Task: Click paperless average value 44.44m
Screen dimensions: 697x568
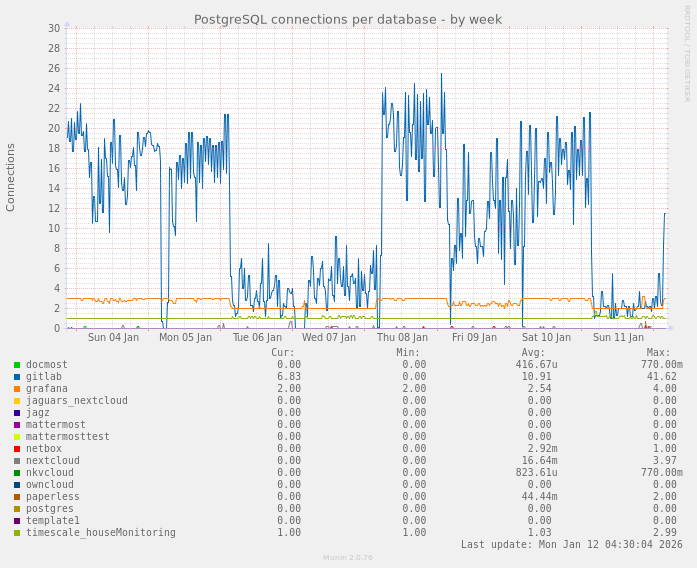Action: coord(540,496)
